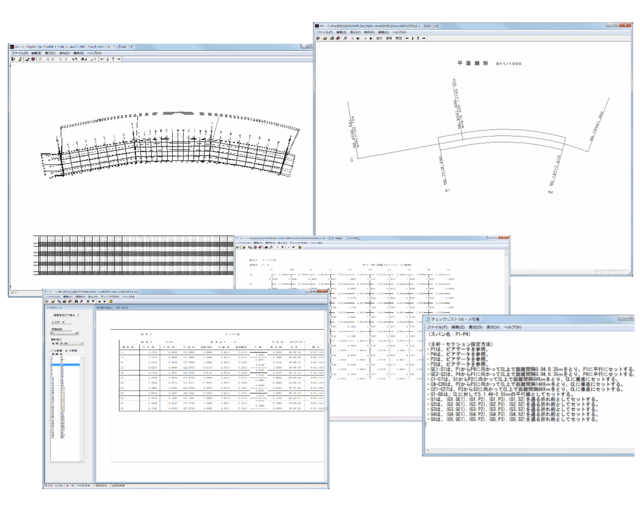Click the red circular icon in the bridge framing window toolbar
640x508 pixels.
click(x=33, y=59)
